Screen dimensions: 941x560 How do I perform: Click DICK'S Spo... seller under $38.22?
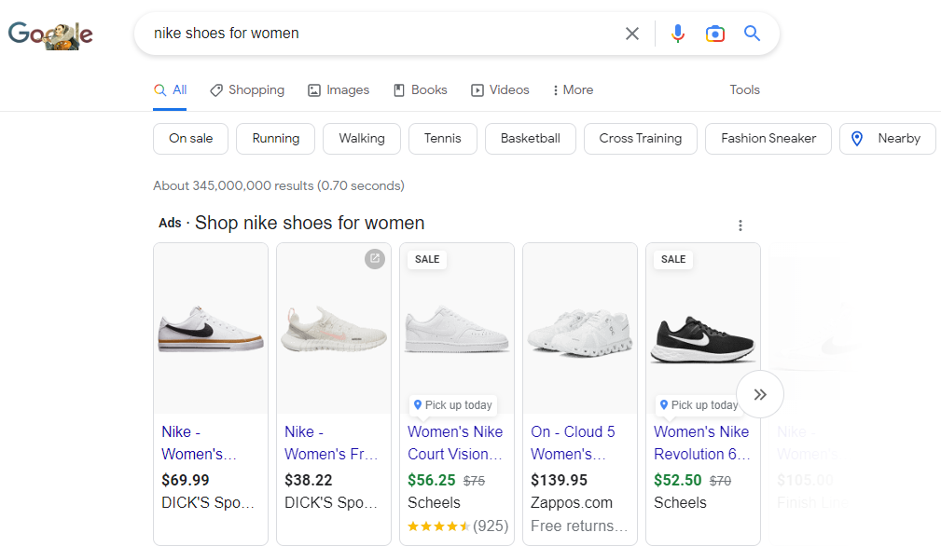coord(331,503)
